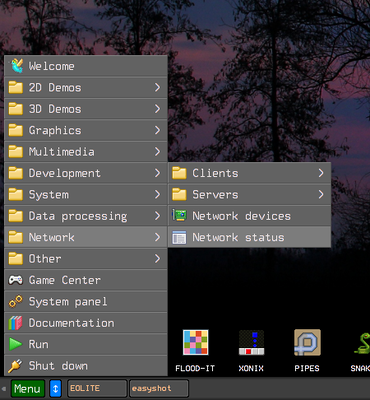Click the Development folder icon
Image resolution: width=370 pixels, height=400 pixels.
[16, 173]
